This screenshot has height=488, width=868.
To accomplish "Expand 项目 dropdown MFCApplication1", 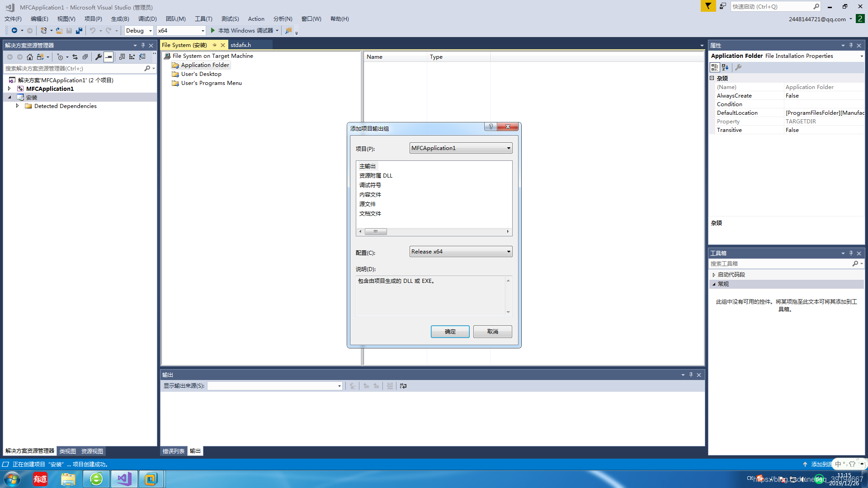I will (507, 148).
